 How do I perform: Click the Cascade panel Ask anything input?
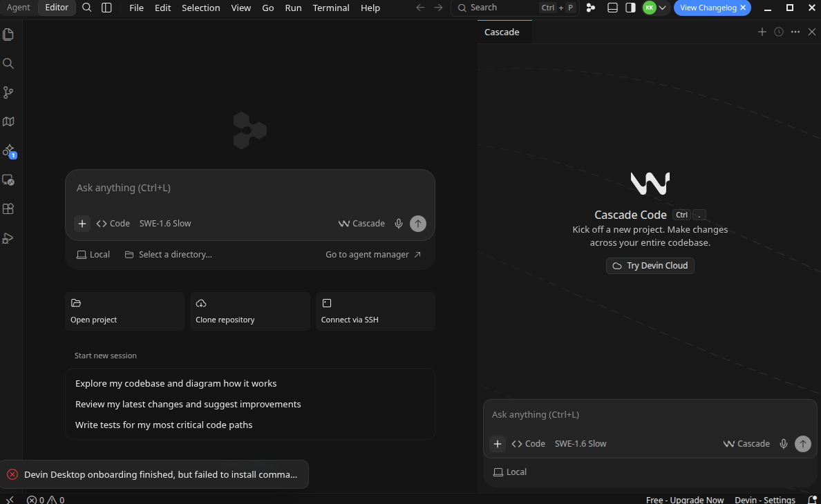650,415
